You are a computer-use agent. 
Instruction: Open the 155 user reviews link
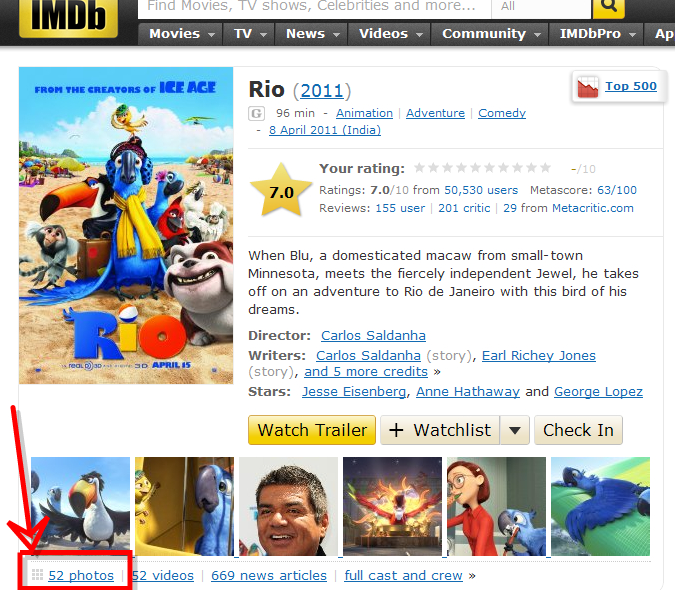(x=400, y=208)
